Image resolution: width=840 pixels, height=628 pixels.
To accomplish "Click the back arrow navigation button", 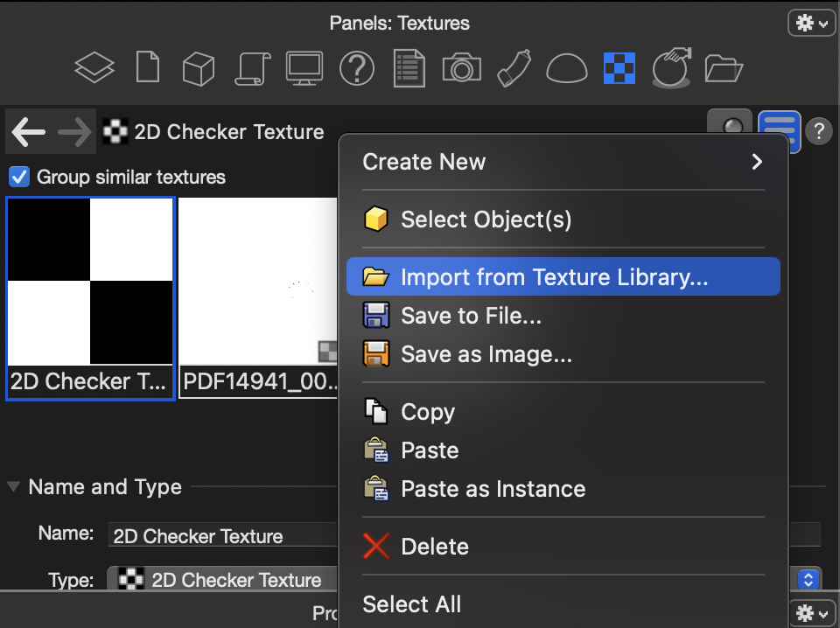I will (28, 132).
